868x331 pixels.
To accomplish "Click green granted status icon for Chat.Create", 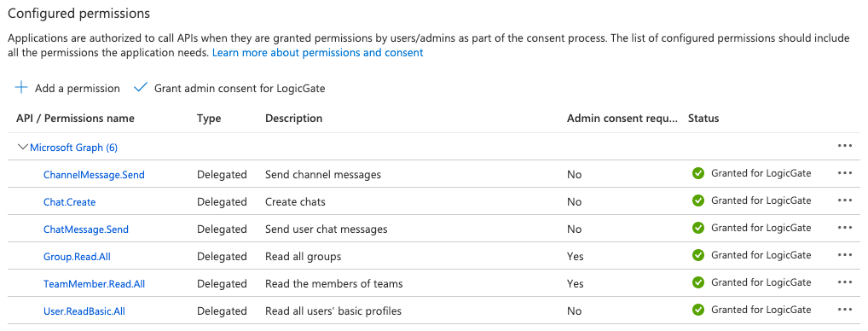I will (x=698, y=200).
